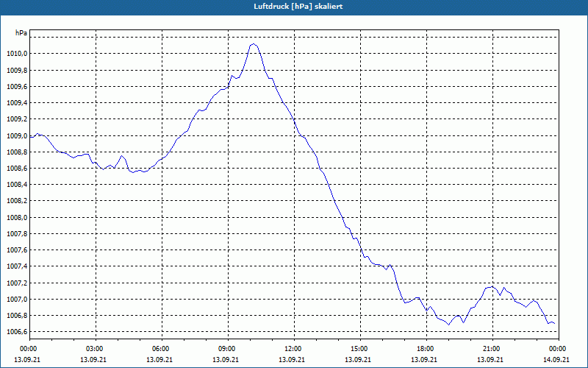The image size is (588, 368).
Task: Click the 15:00 time axis label
Action: pos(360,349)
